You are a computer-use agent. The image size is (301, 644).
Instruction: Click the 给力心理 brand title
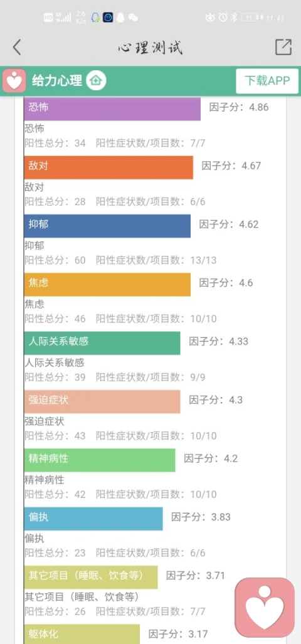57,80
